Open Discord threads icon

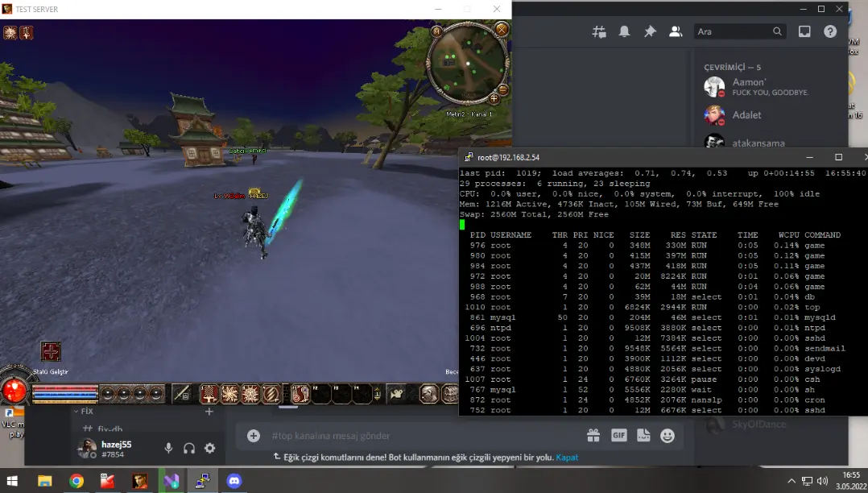click(599, 31)
